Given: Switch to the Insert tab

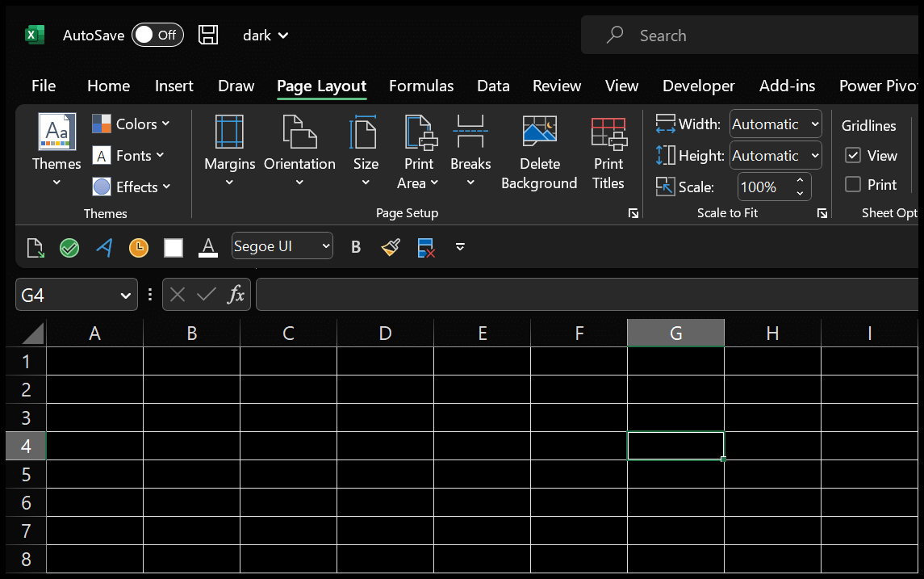Looking at the screenshot, I should pyautogui.click(x=174, y=86).
